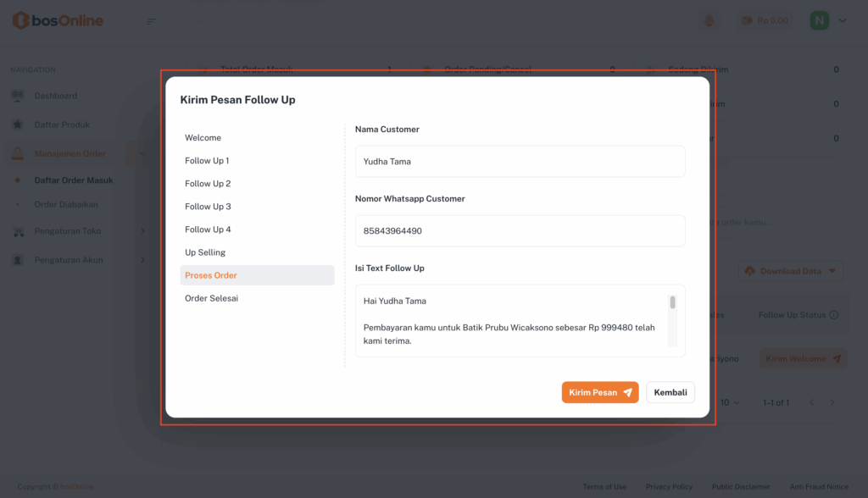
Task: Click the Dashboard icon in sidebar
Action: click(x=18, y=96)
